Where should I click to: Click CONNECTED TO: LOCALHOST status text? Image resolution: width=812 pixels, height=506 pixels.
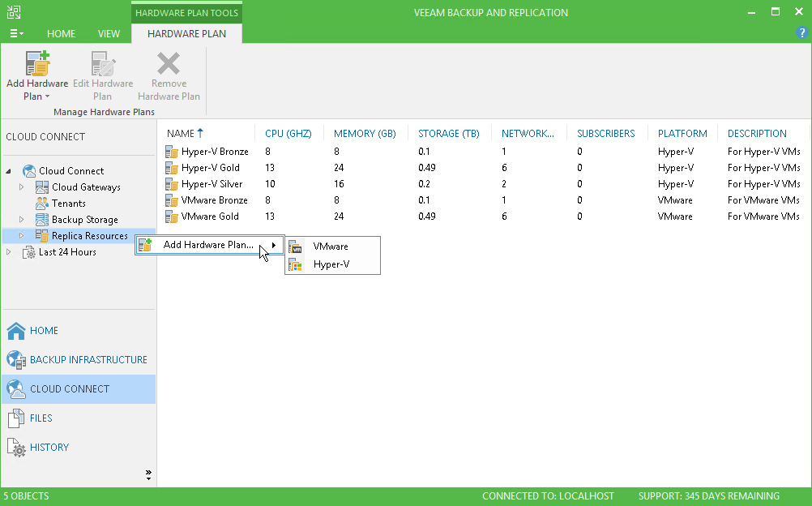548,496
